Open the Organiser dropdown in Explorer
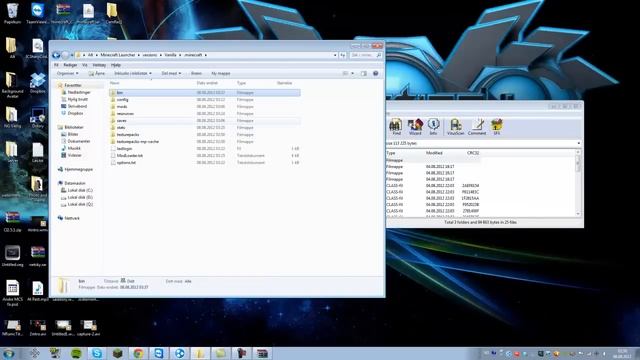Screen dimensions: 640x360 pyautogui.click(x=67, y=73)
